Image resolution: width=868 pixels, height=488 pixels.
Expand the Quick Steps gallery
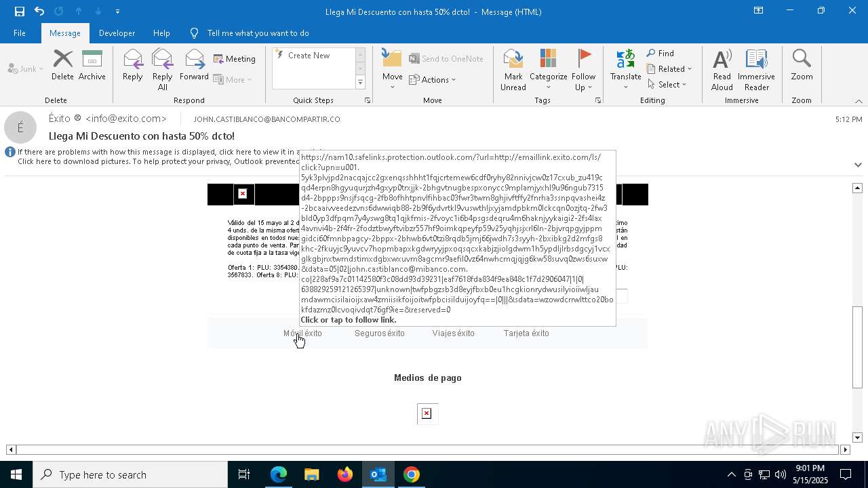[360, 83]
